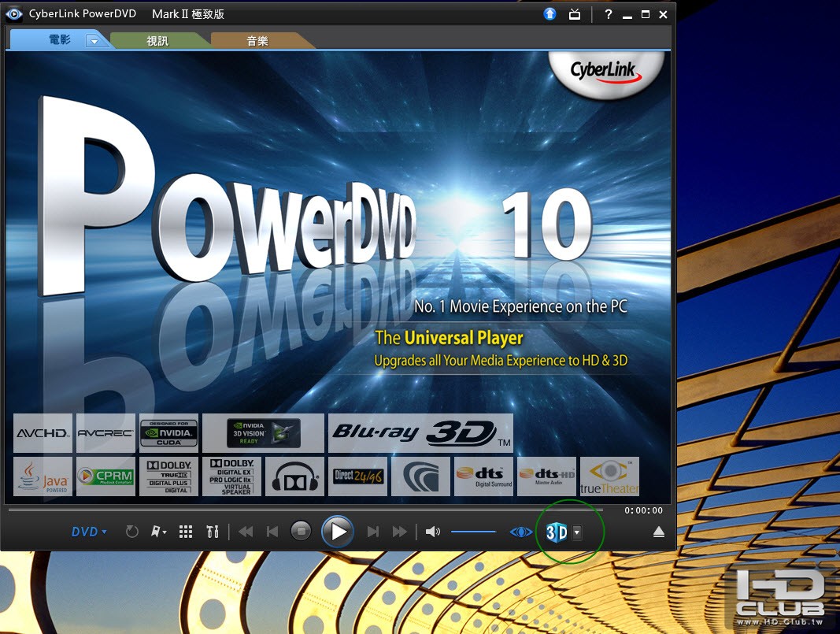
Task: Eject the disc
Action: coord(659,532)
